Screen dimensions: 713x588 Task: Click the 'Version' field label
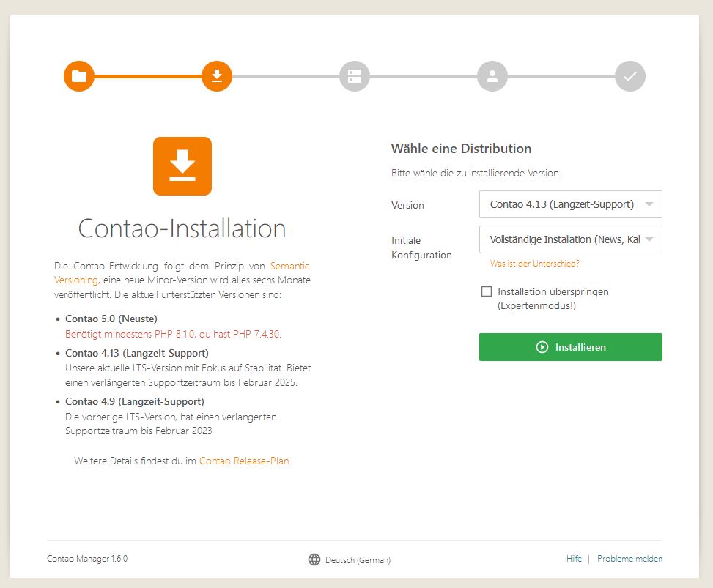407,205
